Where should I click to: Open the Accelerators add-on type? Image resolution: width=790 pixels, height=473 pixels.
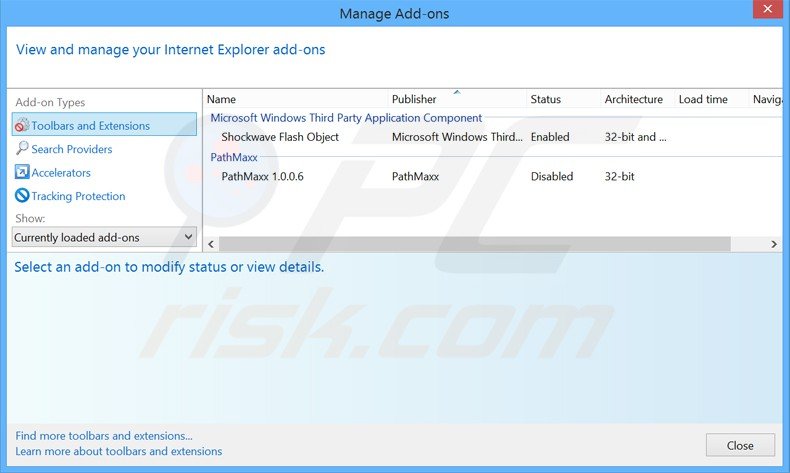click(x=61, y=173)
